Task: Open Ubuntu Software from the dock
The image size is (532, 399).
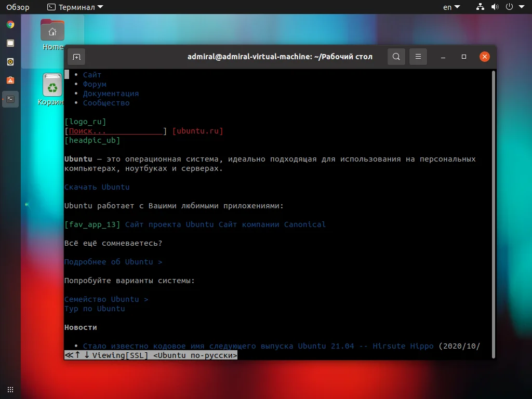Action: 10,80
